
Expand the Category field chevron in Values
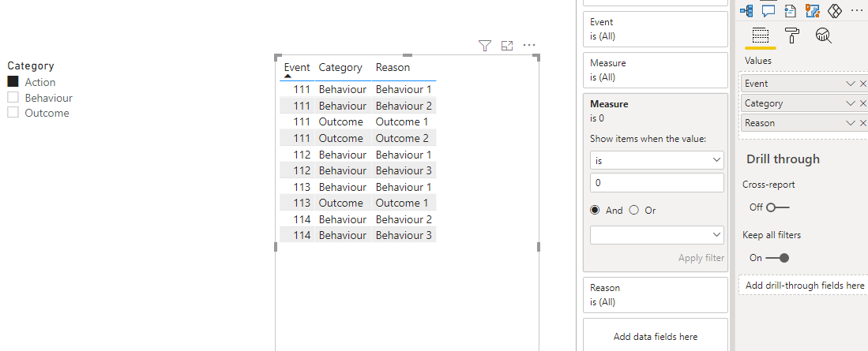[851, 103]
